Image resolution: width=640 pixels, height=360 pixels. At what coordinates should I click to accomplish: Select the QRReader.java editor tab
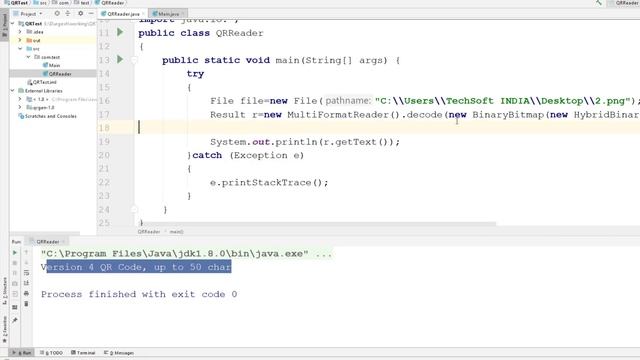pyautogui.click(x=121, y=14)
